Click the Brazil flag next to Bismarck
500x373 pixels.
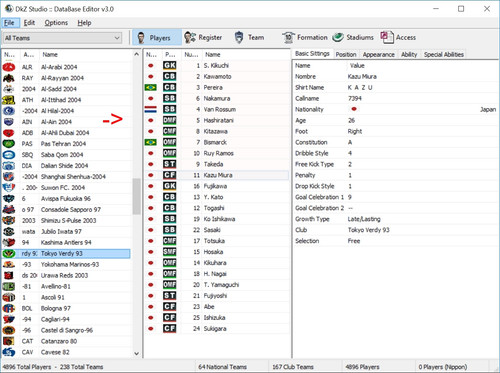[x=151, y=142]
